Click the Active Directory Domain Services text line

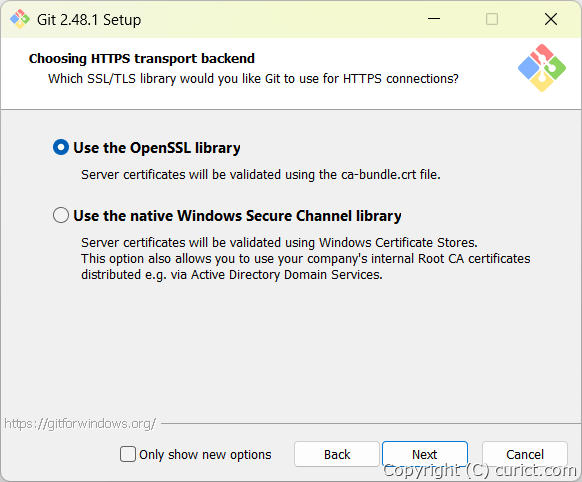(232, 275)
